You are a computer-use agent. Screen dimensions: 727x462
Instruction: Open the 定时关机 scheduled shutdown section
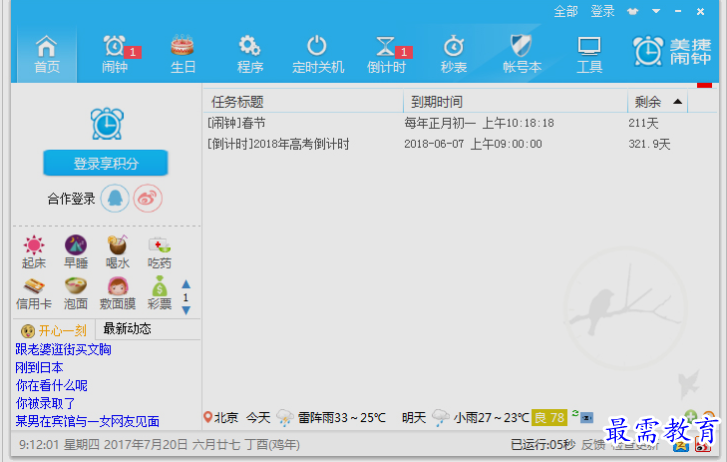pyautogui.click(x=318, y=55)
